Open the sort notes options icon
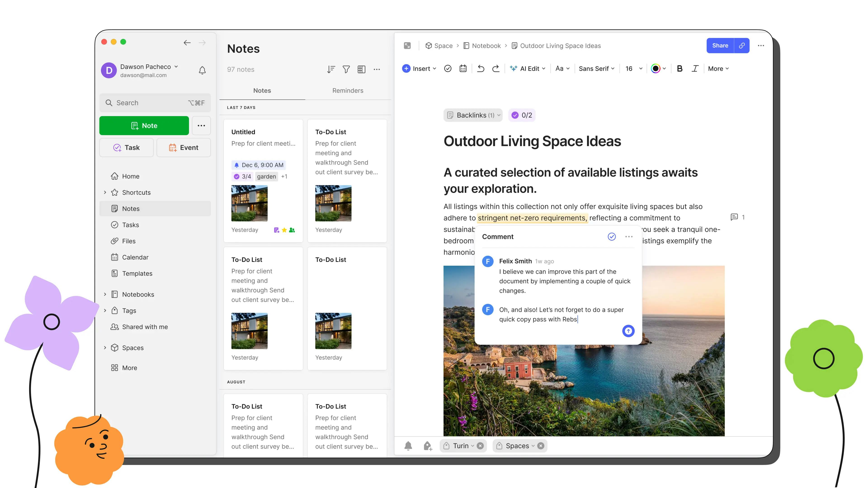Screen dimensions: 868x488 [331, 69]
